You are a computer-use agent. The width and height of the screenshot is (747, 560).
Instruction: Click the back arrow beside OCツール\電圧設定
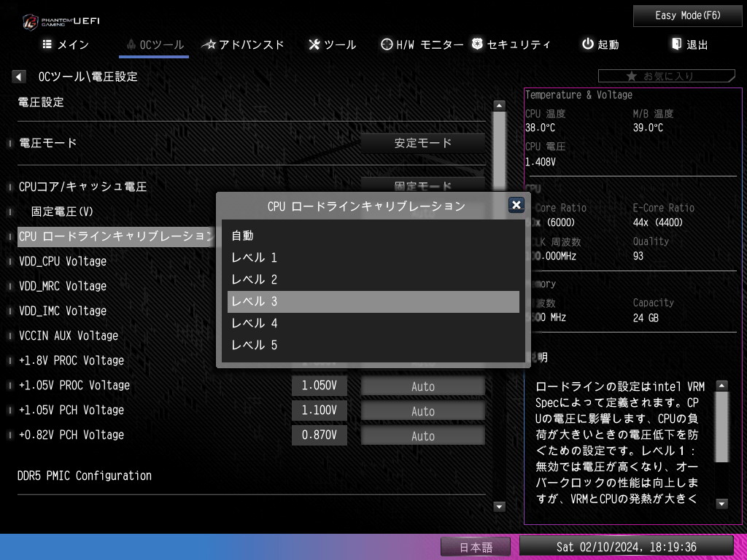click(18, 76)
